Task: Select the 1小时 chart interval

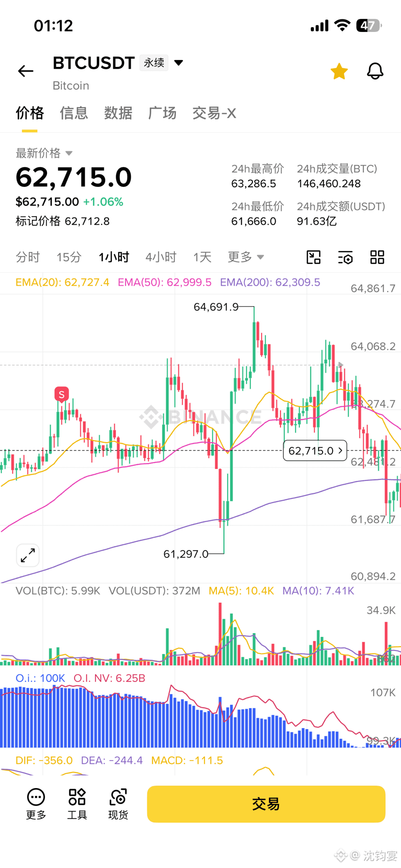Action: [x=114, y=257]
